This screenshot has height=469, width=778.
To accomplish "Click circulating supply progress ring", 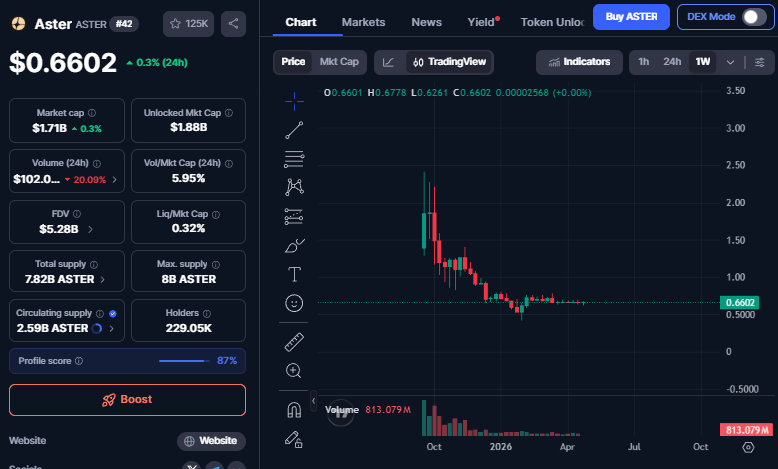I will (x=97, y=329).
